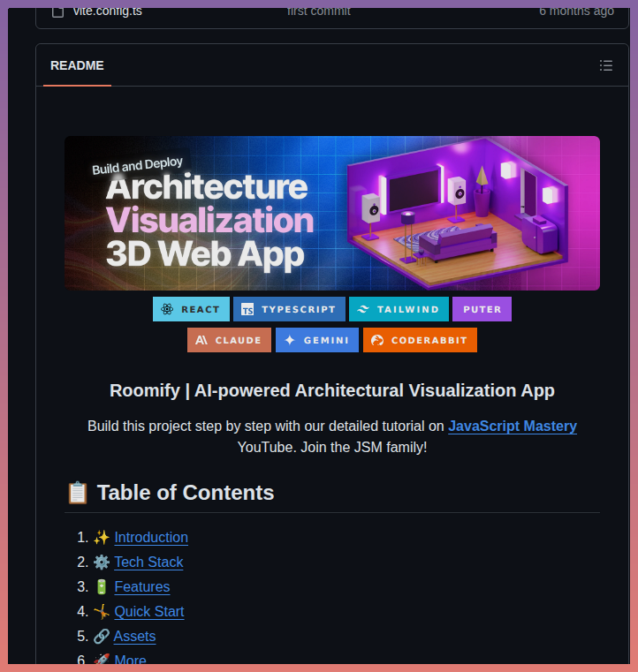Click 'YouTube. Join the JSM family!' text

tap(332, 448)
